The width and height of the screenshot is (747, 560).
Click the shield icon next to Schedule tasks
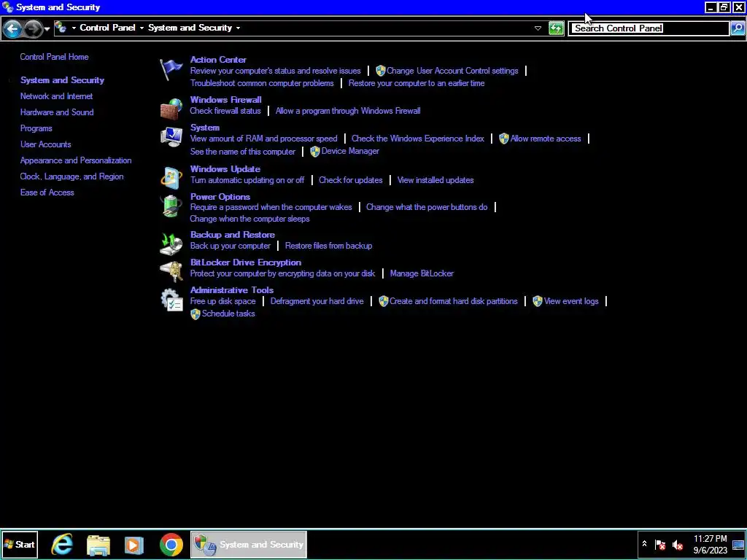click(195, 314)
